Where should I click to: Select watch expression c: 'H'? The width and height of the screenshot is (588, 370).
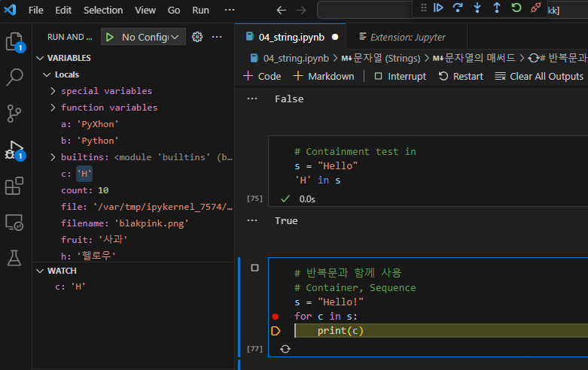[71, 287]
